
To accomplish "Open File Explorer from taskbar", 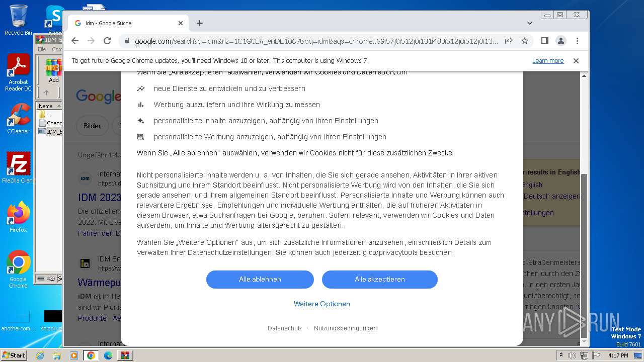I will 57,355.
